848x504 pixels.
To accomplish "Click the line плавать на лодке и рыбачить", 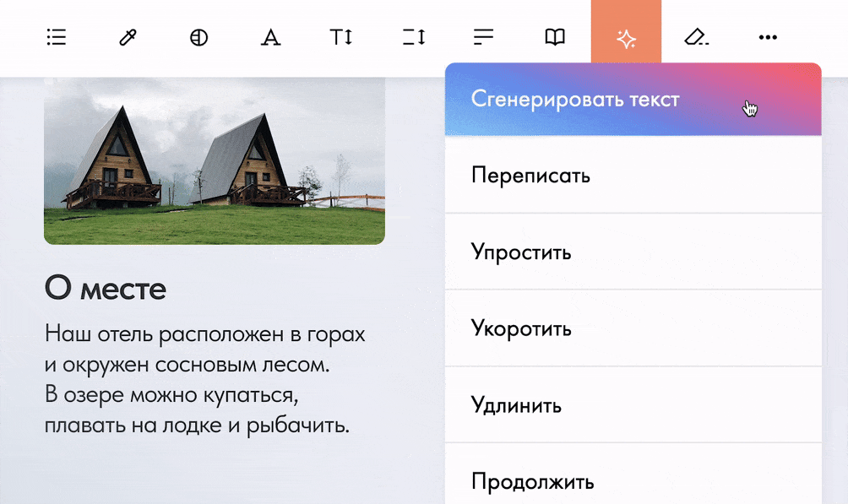I will [197, 425].
